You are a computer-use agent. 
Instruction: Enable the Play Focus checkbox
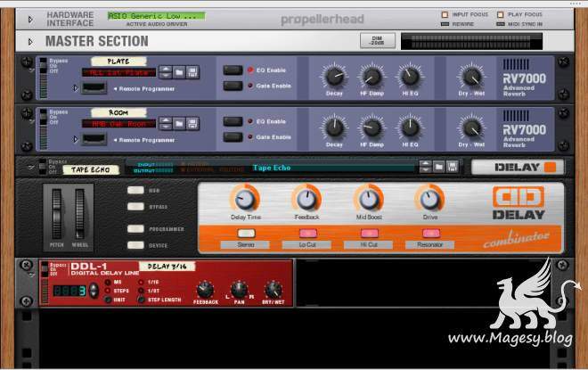[501, 14]
